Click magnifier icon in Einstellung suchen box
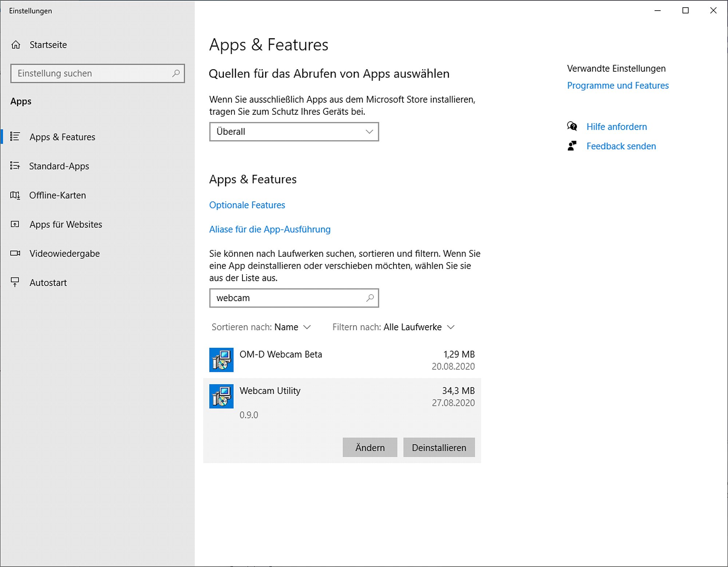 point(176,73)
